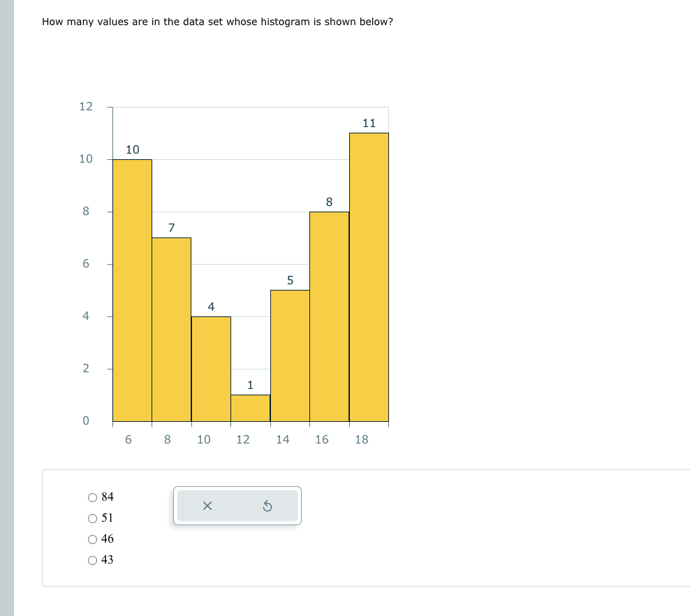The height and width of the screenshot is (616, 690).
Task: Select the answer option 43
Action: [91, 560]
